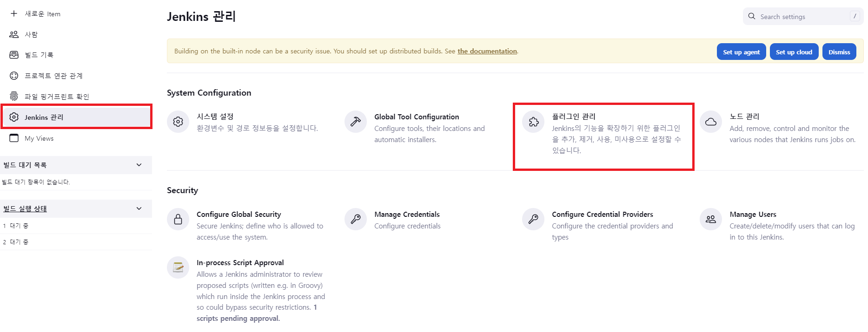This screenshot has height=332, width=868.
Task: Click the puzzle piece icon for 플러그인 관리
Action: pos(533,122)
